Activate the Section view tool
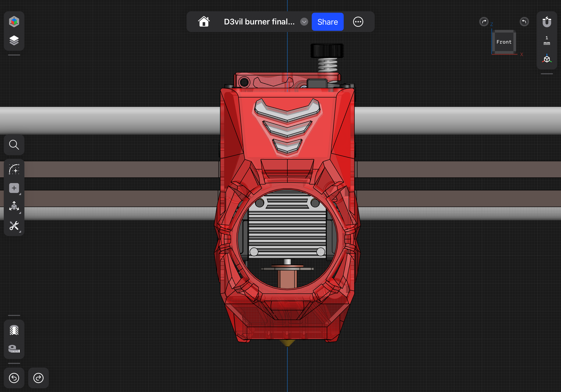Screen dimensions: 561x392 coord(14,330)
